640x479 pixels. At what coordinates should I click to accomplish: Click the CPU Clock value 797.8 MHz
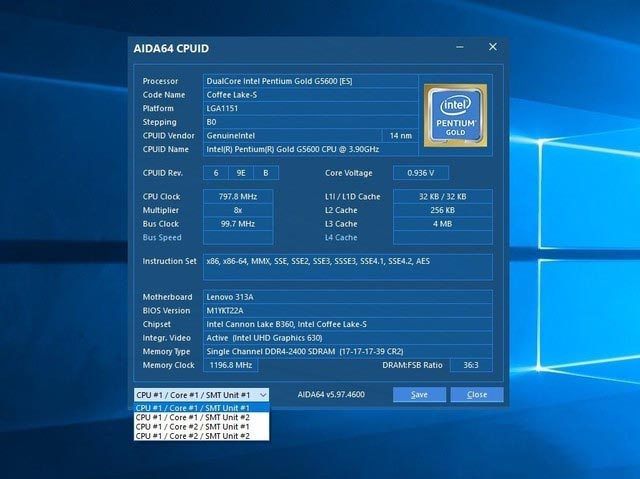238,197
